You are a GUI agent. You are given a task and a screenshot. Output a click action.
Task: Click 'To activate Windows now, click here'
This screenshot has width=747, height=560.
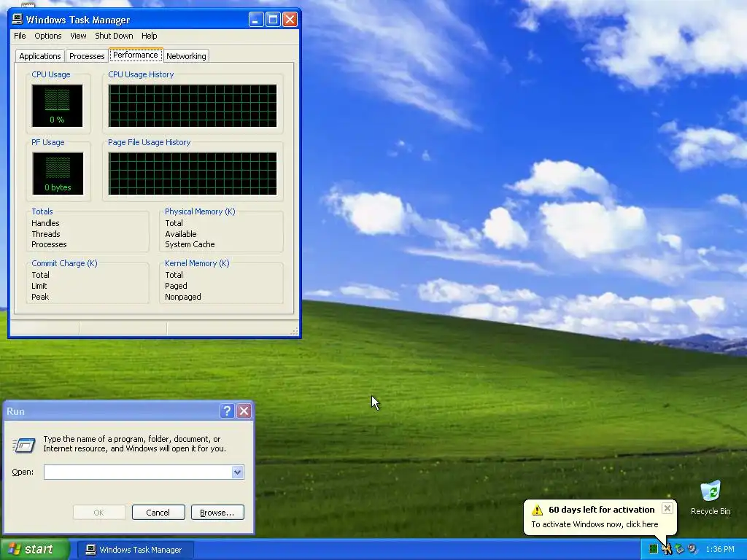(595, 524)
